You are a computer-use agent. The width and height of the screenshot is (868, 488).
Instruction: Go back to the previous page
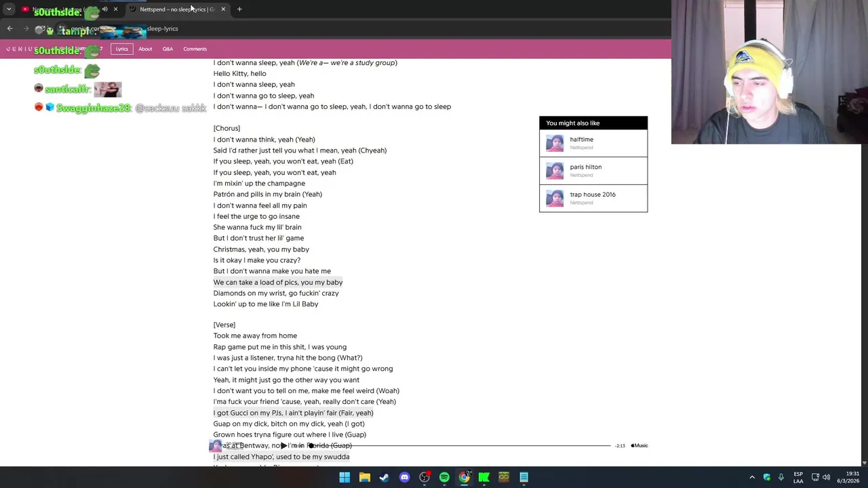pos(9,28)
